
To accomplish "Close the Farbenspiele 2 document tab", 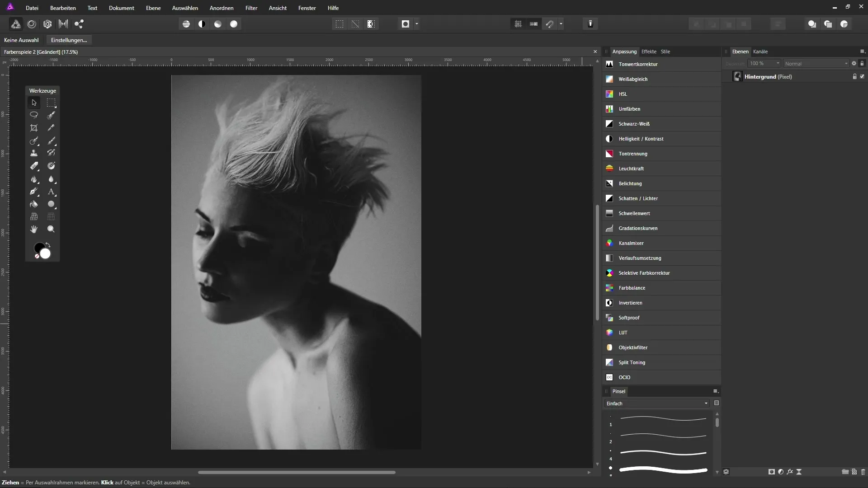I will [595, 52].
